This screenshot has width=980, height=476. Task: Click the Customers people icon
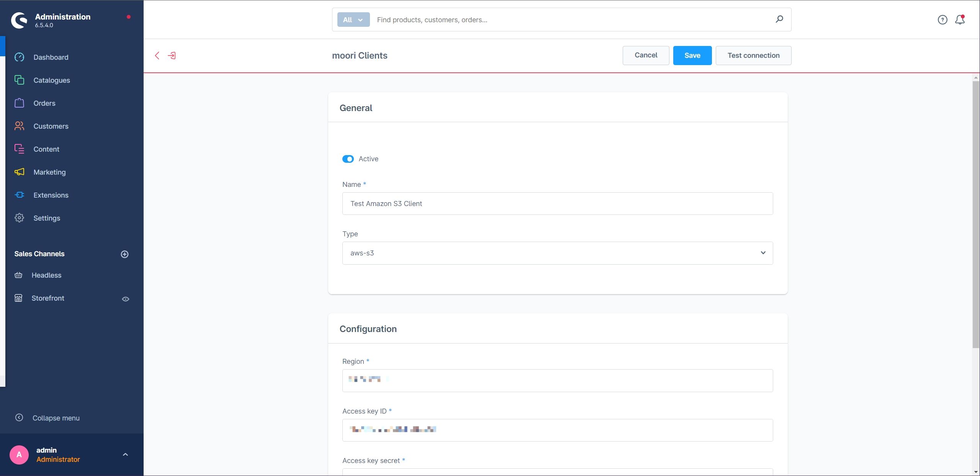coord(19,126)
